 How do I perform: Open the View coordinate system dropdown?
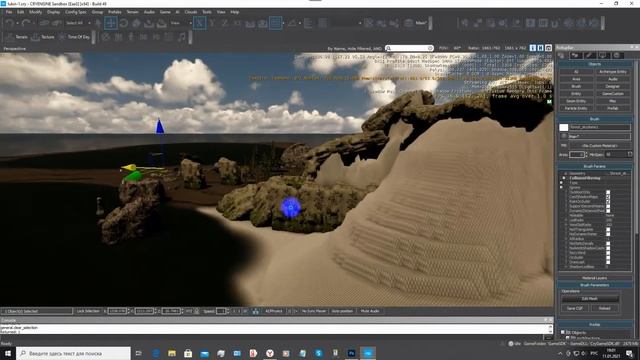click(x=181, y=23)
